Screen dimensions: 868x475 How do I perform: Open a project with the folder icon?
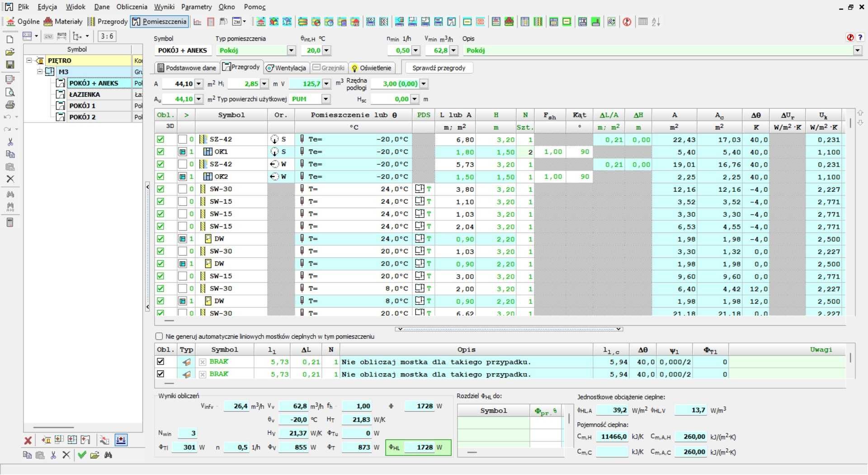click(x=10, y=52)
